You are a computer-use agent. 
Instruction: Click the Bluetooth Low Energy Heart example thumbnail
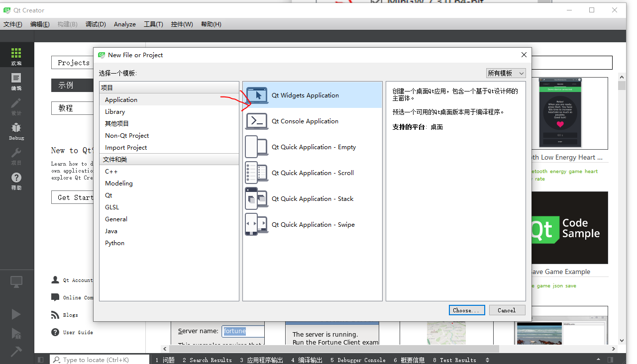(569, 113)
